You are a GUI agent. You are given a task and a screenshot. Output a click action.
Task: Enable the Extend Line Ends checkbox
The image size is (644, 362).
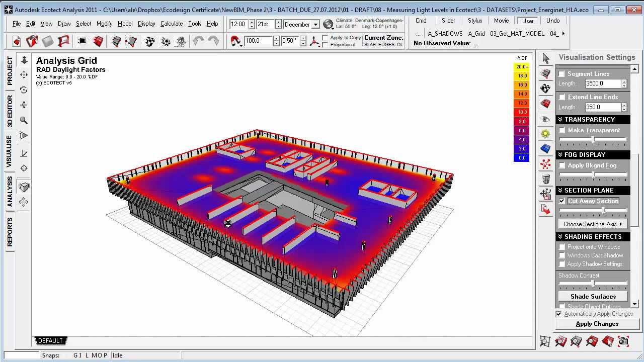coord(562,97)
